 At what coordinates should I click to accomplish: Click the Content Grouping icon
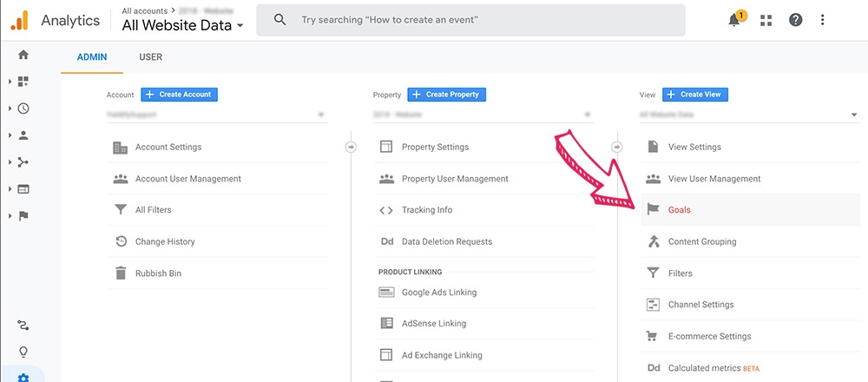[654, 241]
